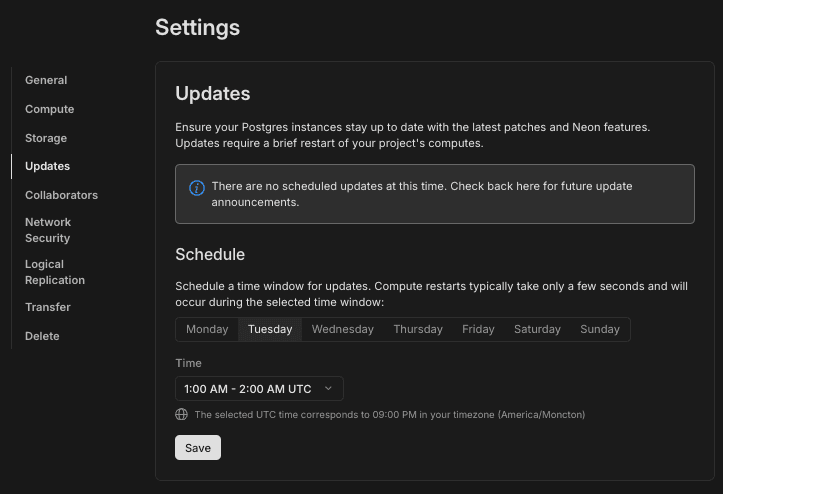The width and height of the screenshot is (821, 494).
Task: Go to the Compute settings section
Action: click(x=50, y=109)
